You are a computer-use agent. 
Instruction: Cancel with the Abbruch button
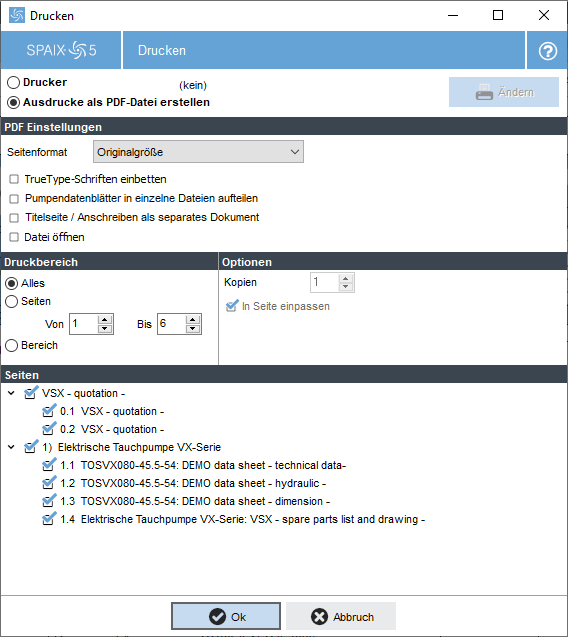pyautogui.click(x=341, y=616)
